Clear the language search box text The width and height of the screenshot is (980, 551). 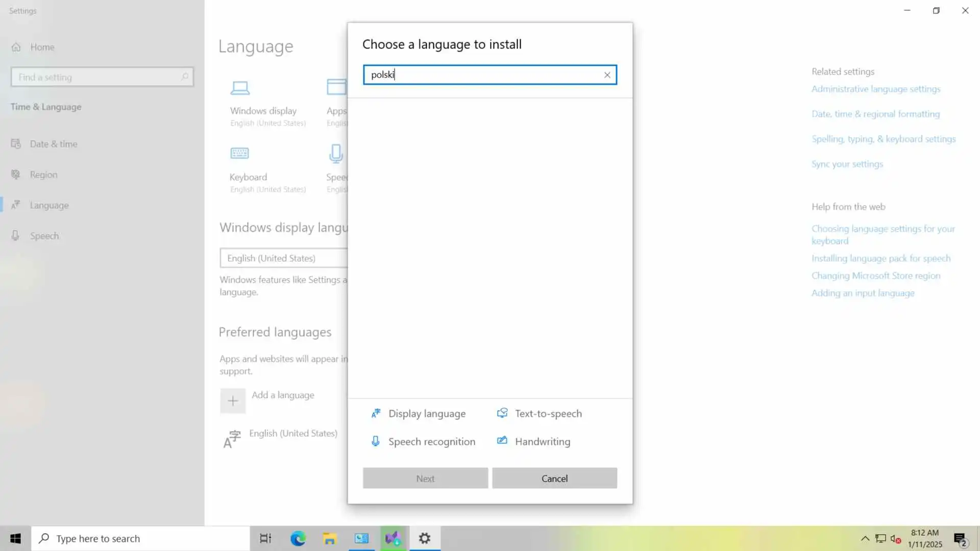[607, 75]
